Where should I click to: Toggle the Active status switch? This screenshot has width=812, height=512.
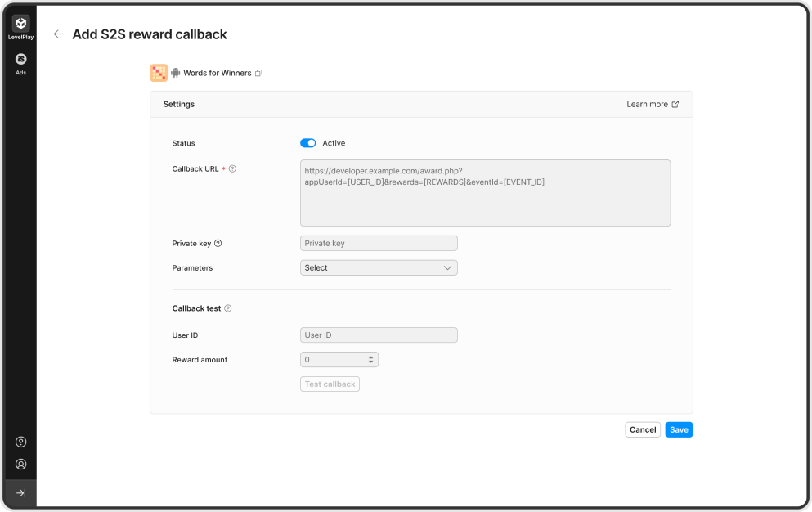(308, 143)
